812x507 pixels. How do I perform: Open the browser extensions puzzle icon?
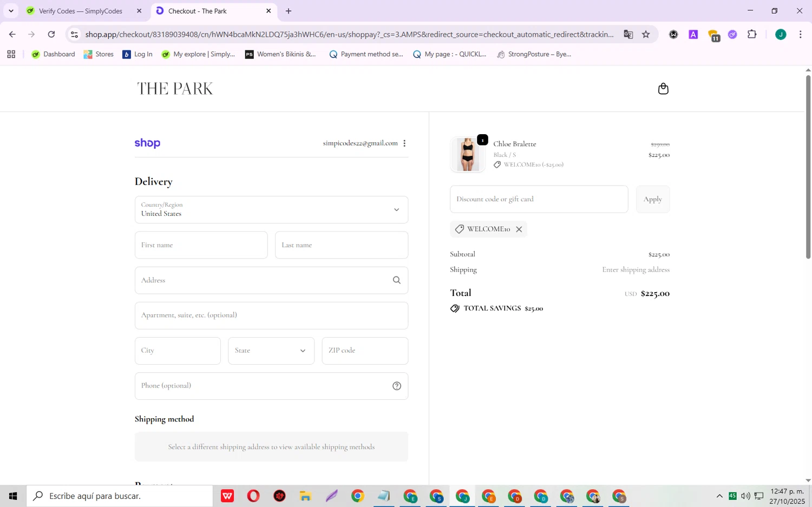point(752,34)
